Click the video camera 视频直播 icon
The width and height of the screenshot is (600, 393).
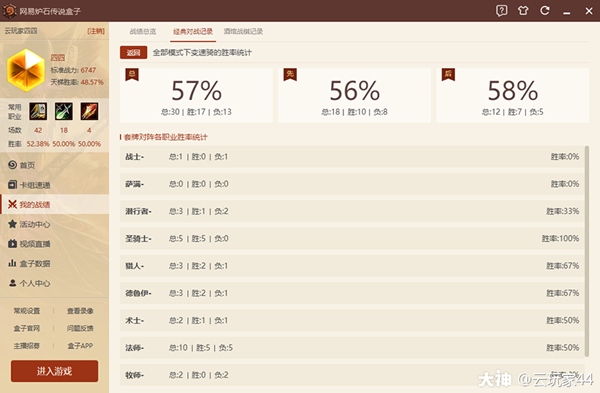pos(12,244)
